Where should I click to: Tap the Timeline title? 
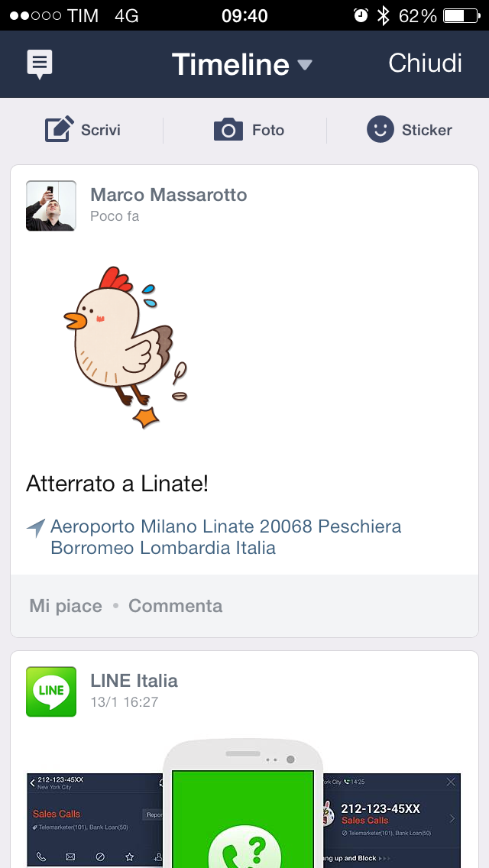[230, 65]
